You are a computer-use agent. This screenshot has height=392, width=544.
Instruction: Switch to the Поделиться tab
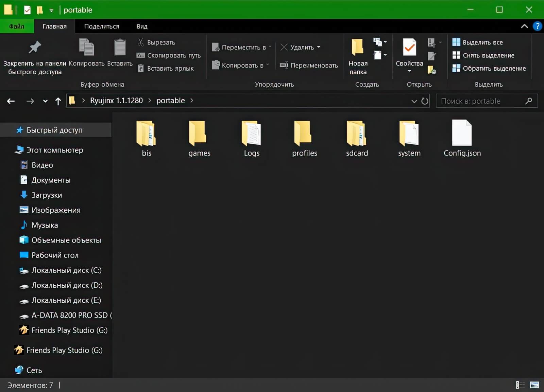tap(102, 26)
